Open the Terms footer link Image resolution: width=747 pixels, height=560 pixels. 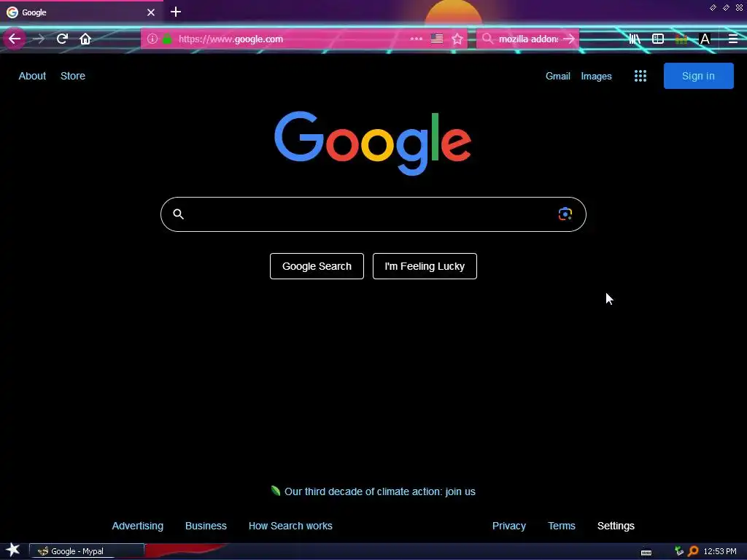point(562,526)
